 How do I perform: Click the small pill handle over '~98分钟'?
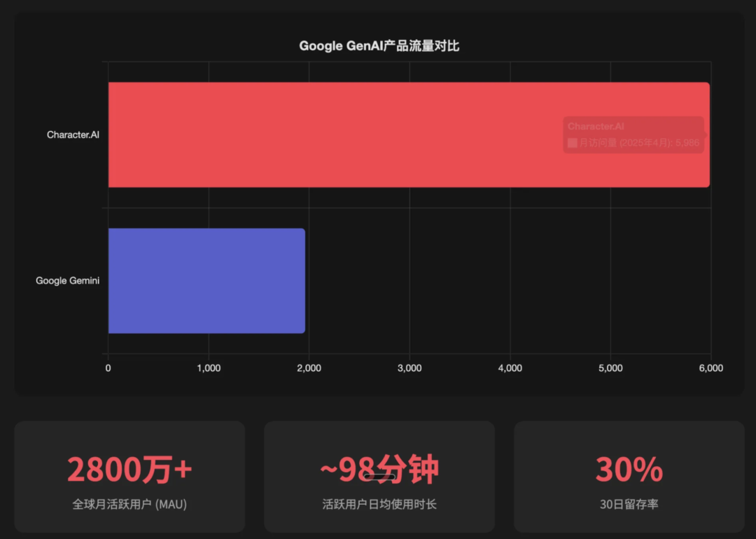click(379, 477)
